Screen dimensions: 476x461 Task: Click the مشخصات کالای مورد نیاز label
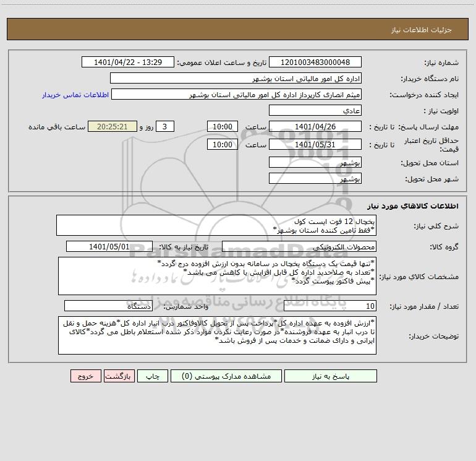point(419,277)
